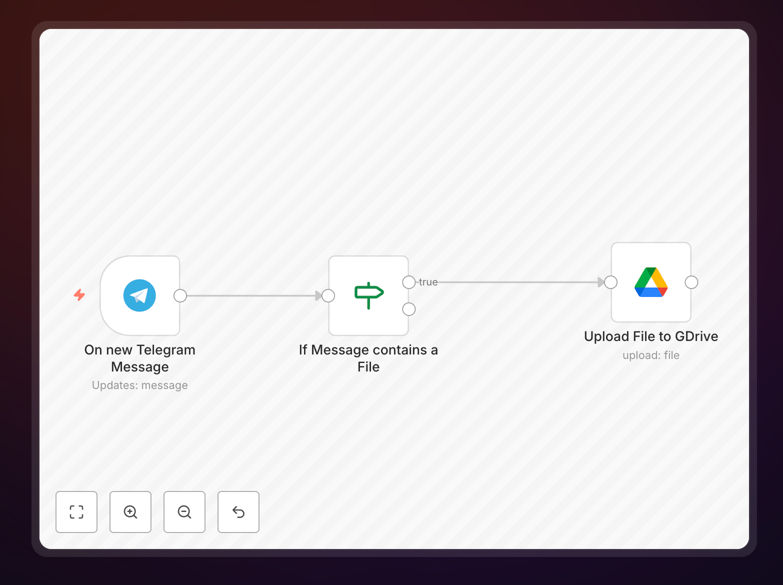Click the red lightning trigger indicator

coord(79,295)
